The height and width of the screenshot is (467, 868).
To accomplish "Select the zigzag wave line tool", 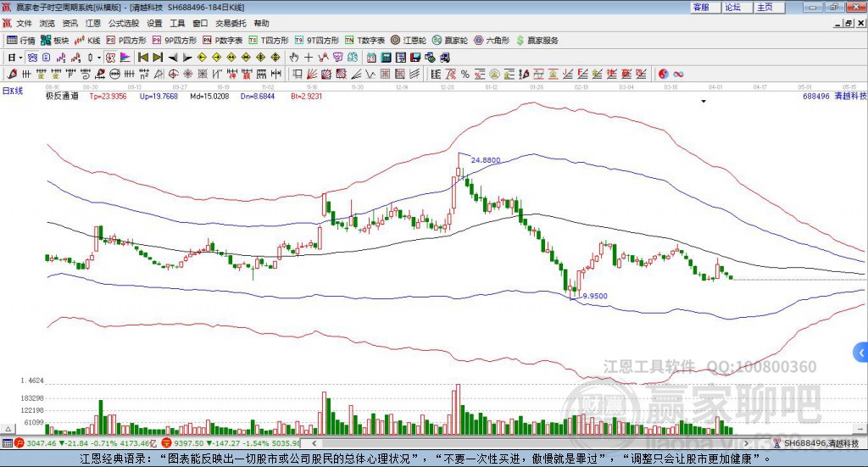I will [x=371, y=74].
